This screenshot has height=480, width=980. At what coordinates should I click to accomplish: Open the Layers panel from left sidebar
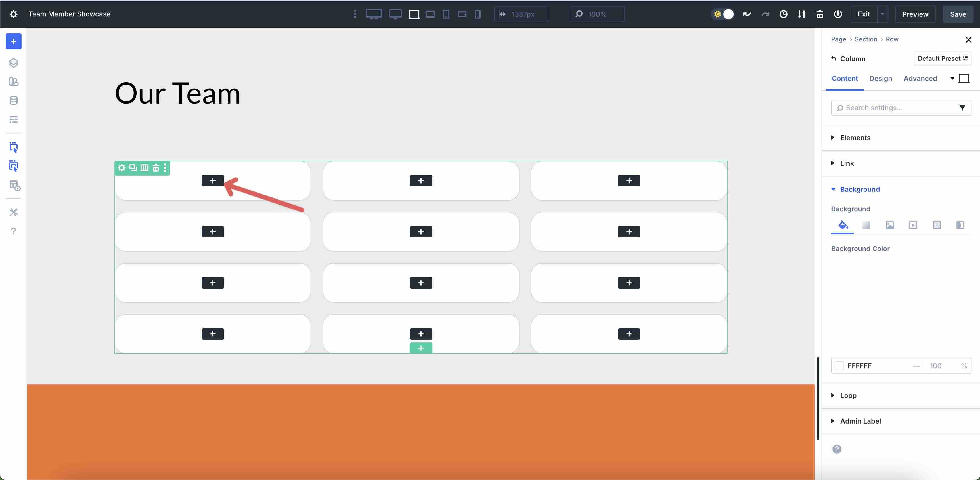pyautogui.click(x=14, y=63)
